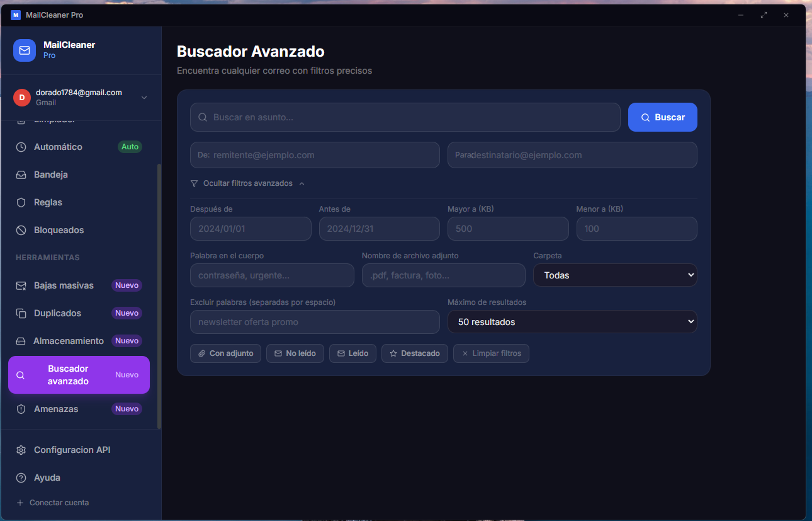
Task: Click the red D account avatar
Action: tap(22, 97)
